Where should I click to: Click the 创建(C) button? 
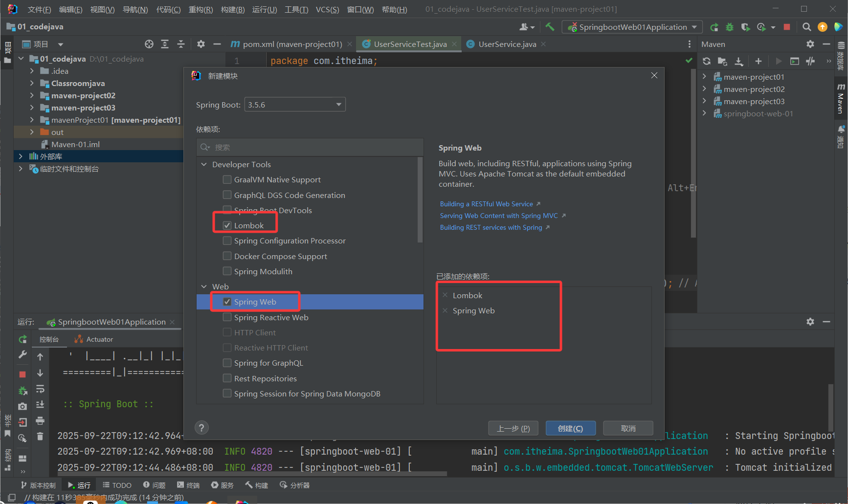pos(570,428)
